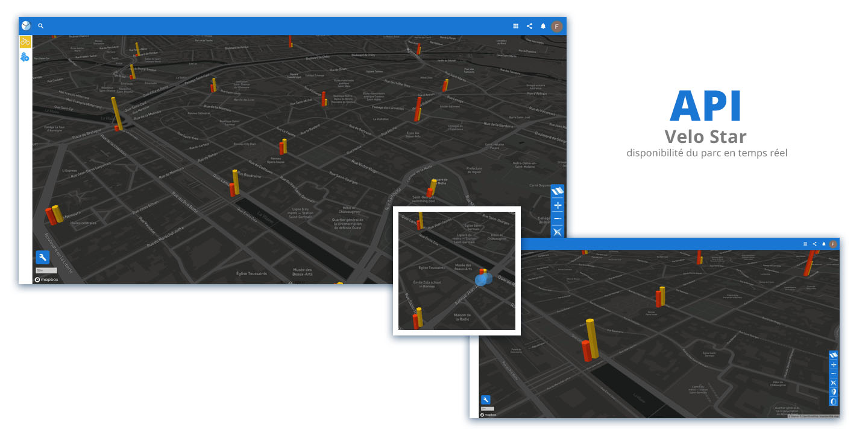The image size is (868, 429).
Task: Open the F user avatar in large window
Action: (557, 26)
